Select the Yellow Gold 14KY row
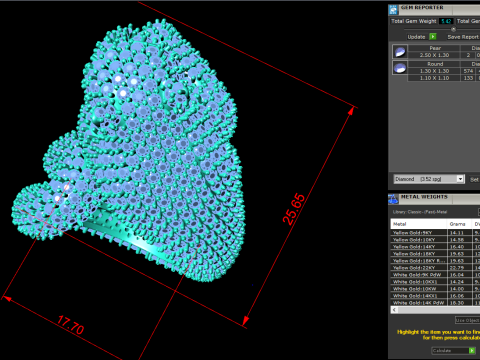 [435, 247]
